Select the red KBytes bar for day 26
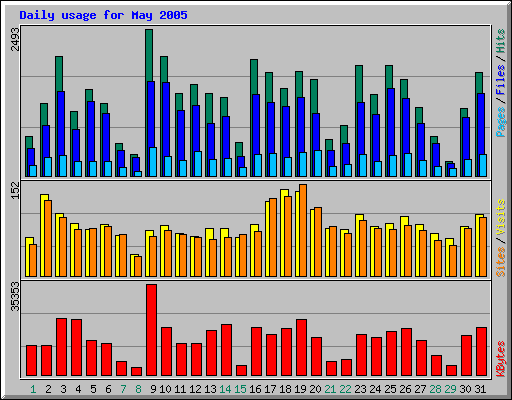The image size is (512, 400). (406, 352)
